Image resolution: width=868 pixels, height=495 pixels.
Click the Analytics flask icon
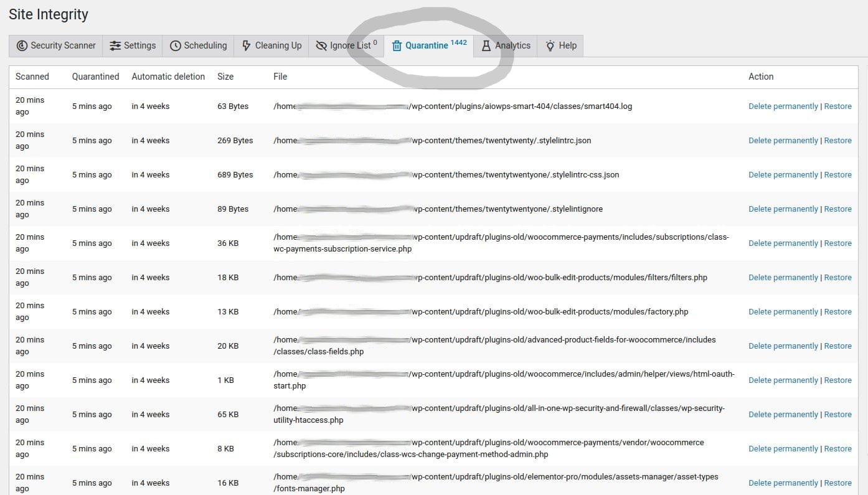tap(486, 45)
